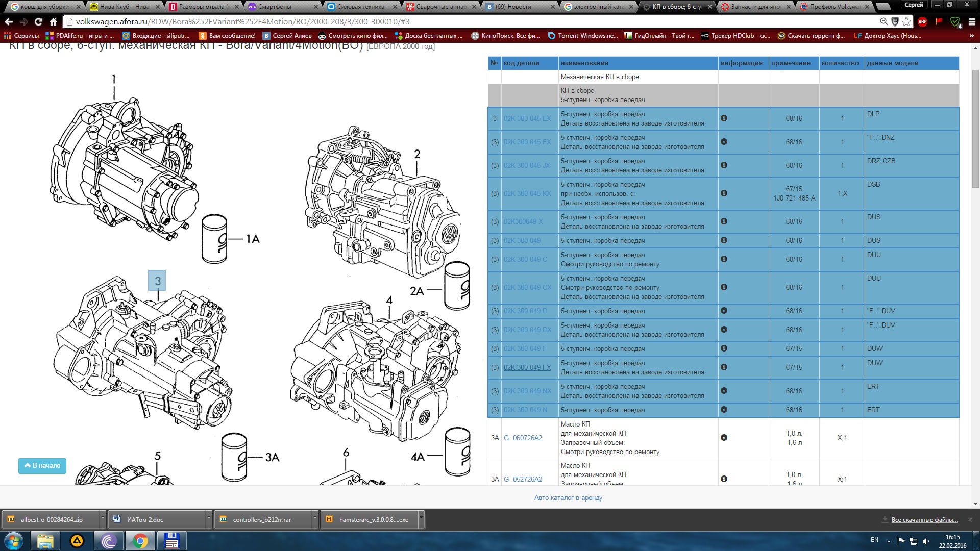980x551 pixels.
Task: Switch to the Силовая техника tab
Action: click(361, 7)
